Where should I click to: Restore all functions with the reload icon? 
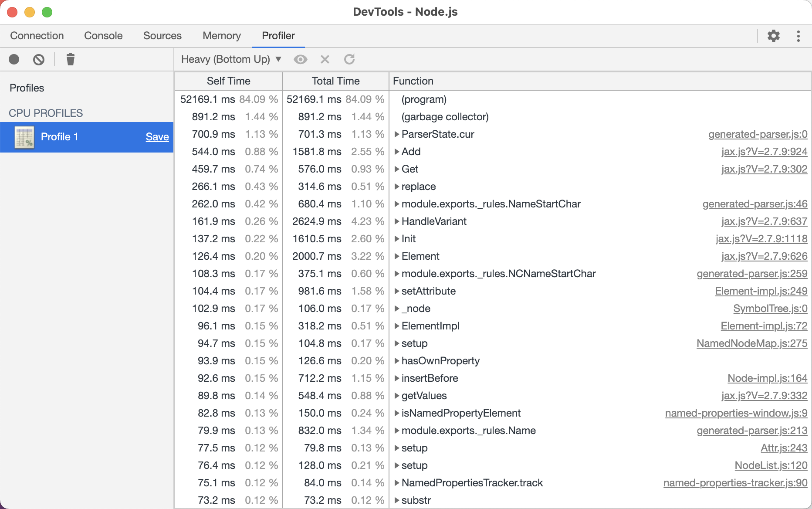click(349, 59)
